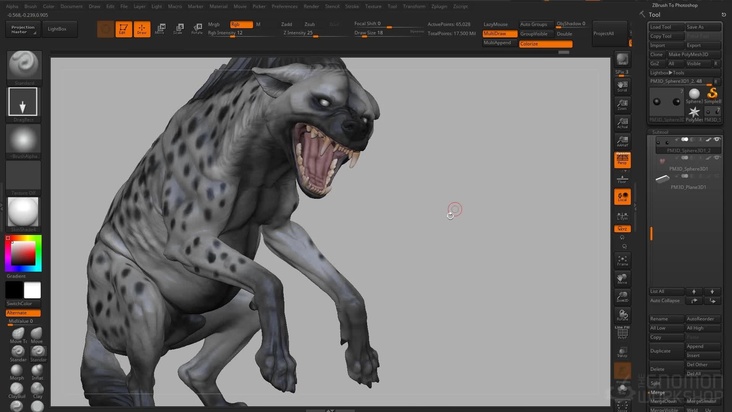The image size is (732, 412).
Task: Open the Texture Off slot
Action: 23,176
